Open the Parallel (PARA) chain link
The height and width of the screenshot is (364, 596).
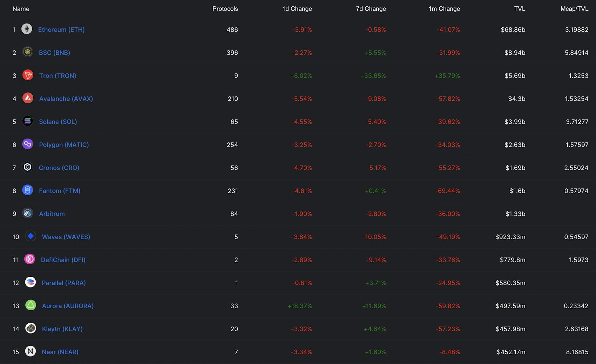(x=63, y=283)
